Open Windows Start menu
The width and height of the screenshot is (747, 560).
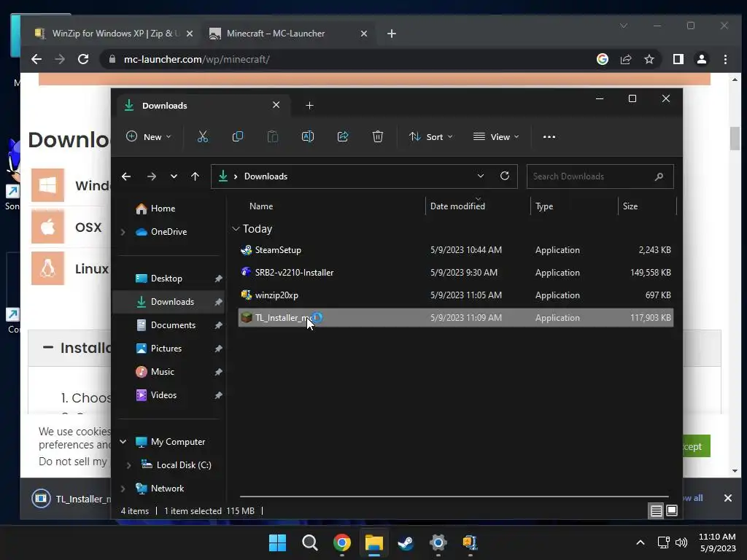pyautogui.click(x=277, y=542)
